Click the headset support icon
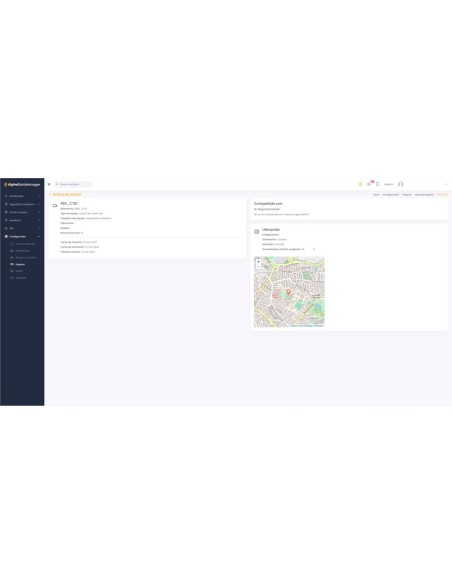The image size is (452, 584). coord(401,184)
